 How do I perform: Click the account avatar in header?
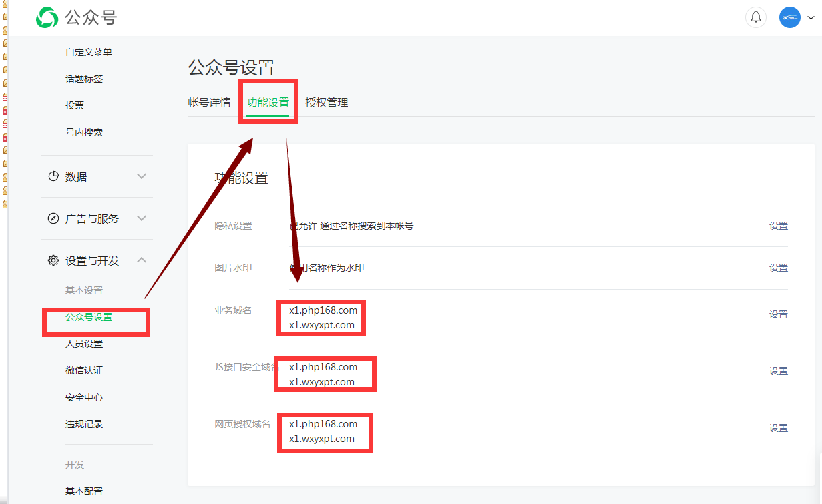789,17
